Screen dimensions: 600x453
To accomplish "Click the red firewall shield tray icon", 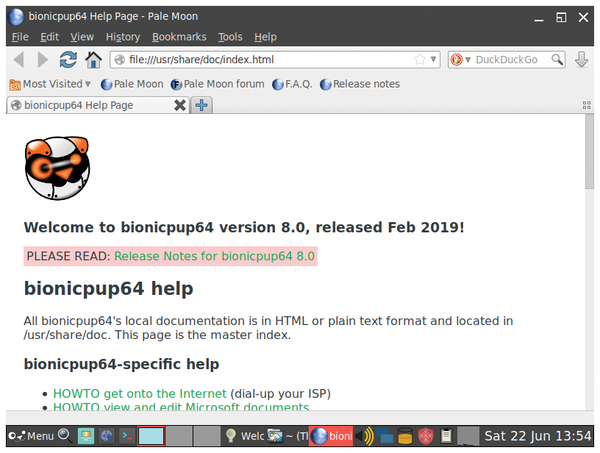I will pos(426,436).
